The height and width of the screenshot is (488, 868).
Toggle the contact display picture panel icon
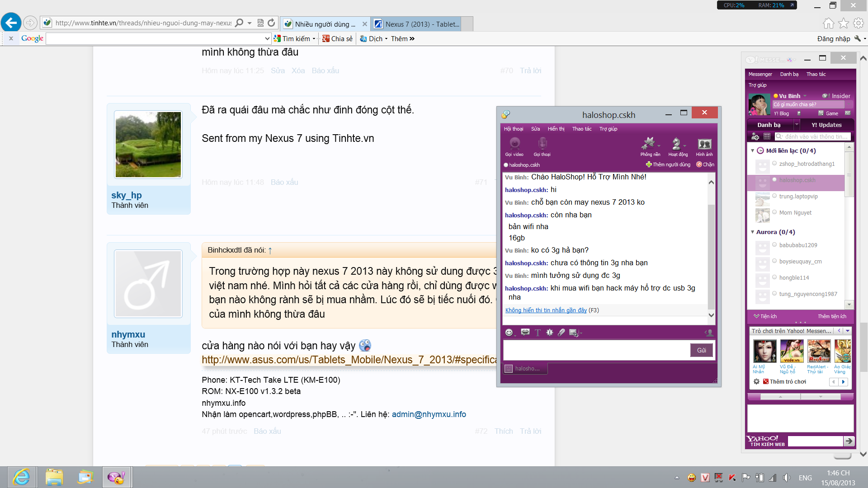[x=709, y=333]
